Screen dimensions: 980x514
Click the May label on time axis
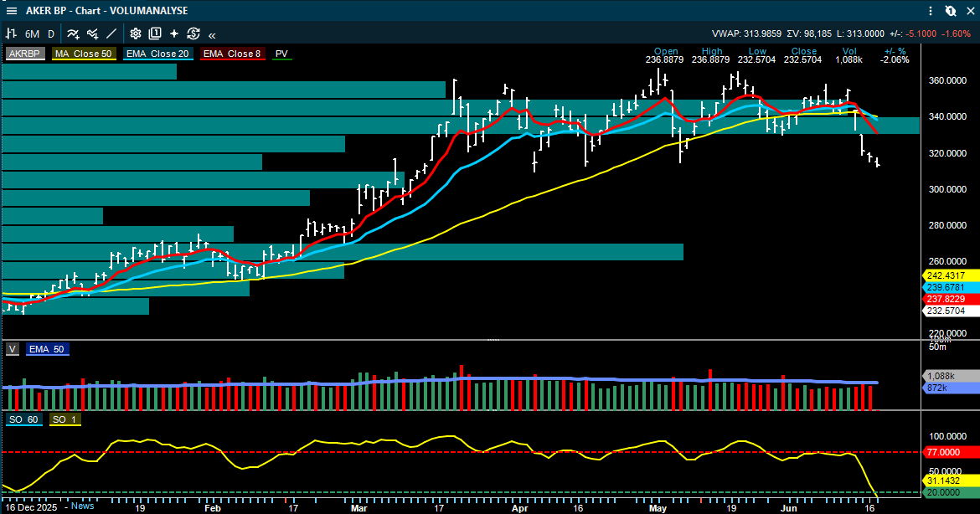tap(658, 508)
